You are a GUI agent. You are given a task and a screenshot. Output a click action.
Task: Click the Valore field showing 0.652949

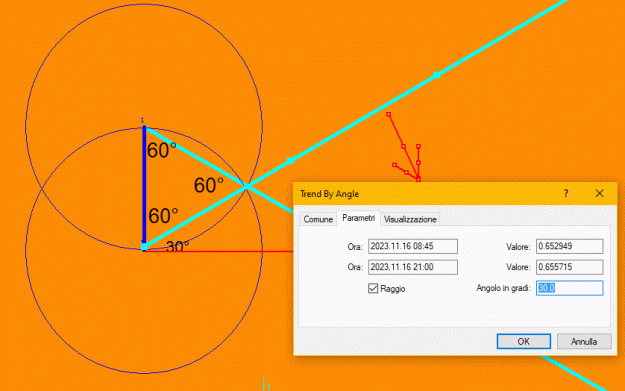(569, 246)
